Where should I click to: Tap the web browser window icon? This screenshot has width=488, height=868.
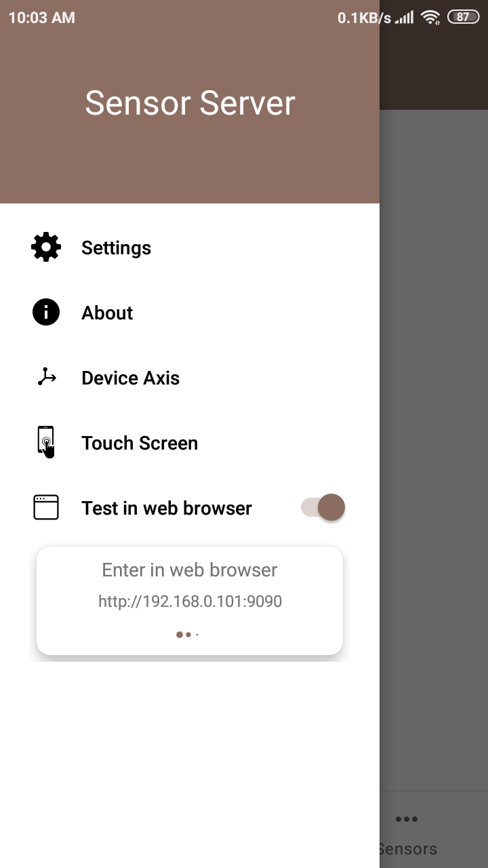pyautogui.click(x=46, y=507)
